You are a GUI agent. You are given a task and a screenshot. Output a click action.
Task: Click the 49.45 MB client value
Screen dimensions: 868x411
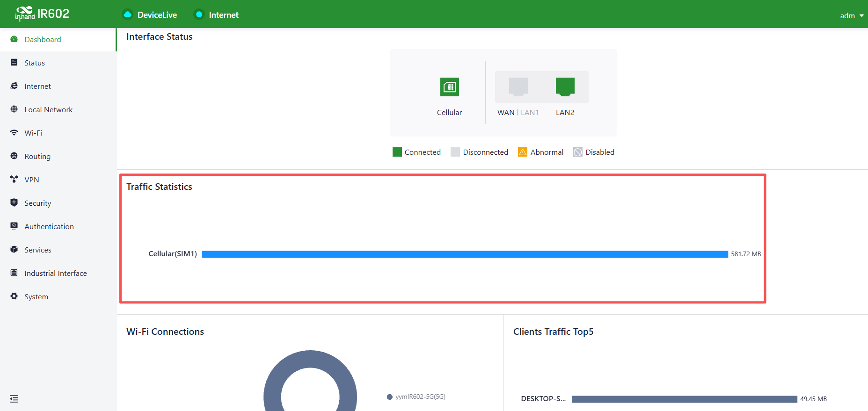coord(813,399)
